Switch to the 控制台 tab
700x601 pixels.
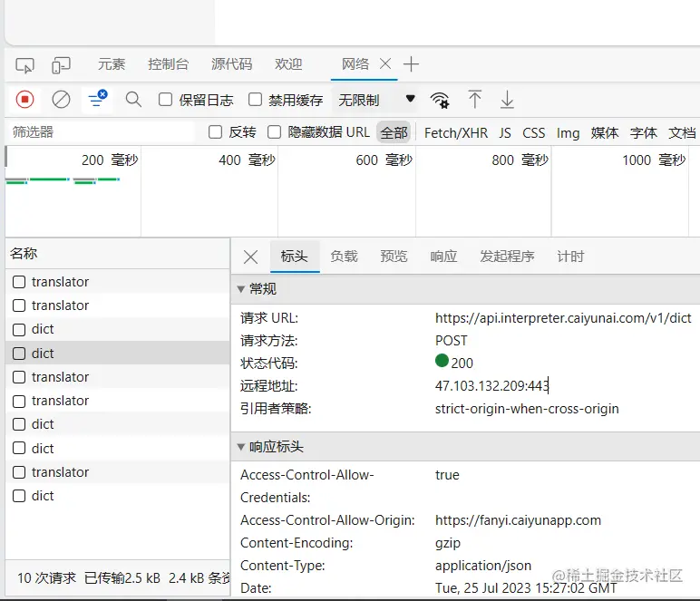pos(168,64)
